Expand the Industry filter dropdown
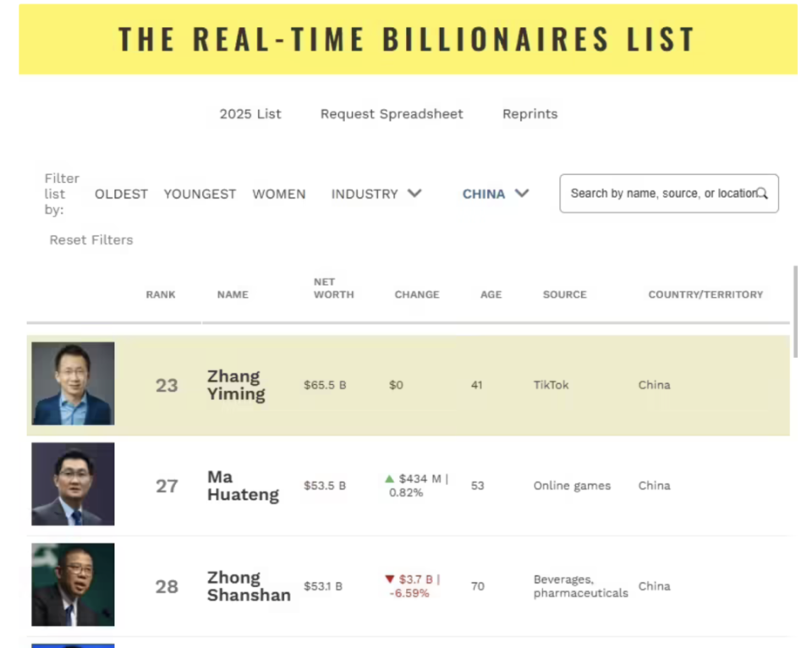 point(376,194)
